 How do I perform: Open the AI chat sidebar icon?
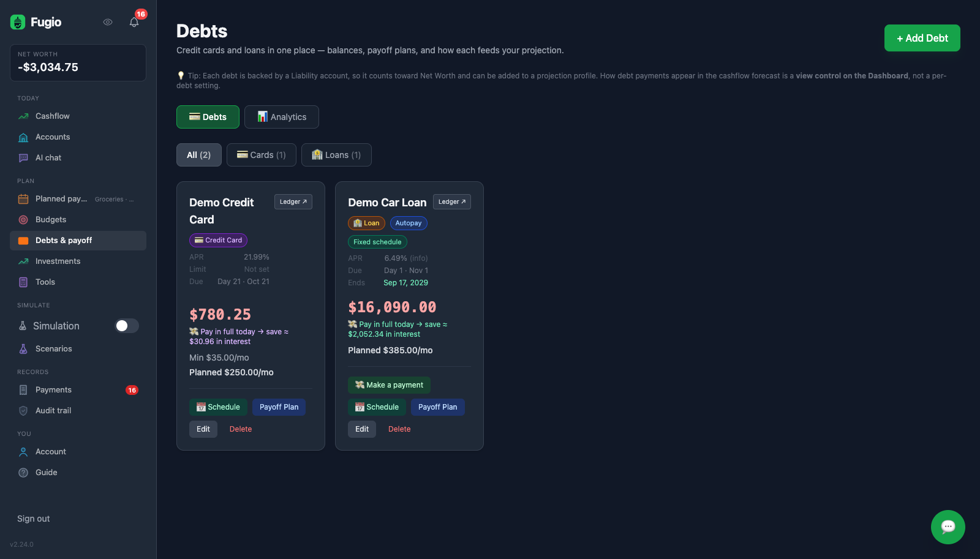[23, 158]
